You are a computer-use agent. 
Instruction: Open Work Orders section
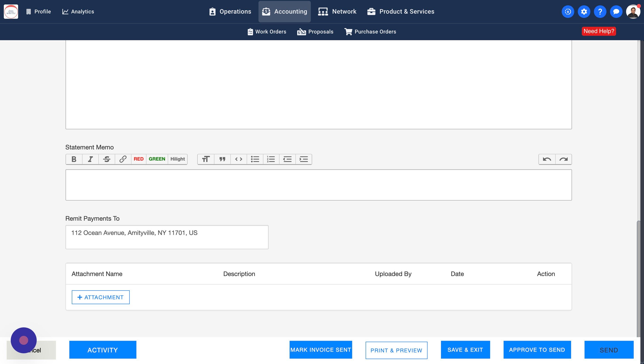point(267,32)
